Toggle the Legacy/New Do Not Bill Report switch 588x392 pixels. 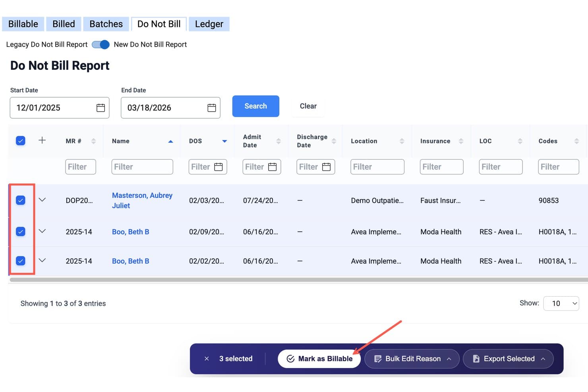[x=101, y=44]
